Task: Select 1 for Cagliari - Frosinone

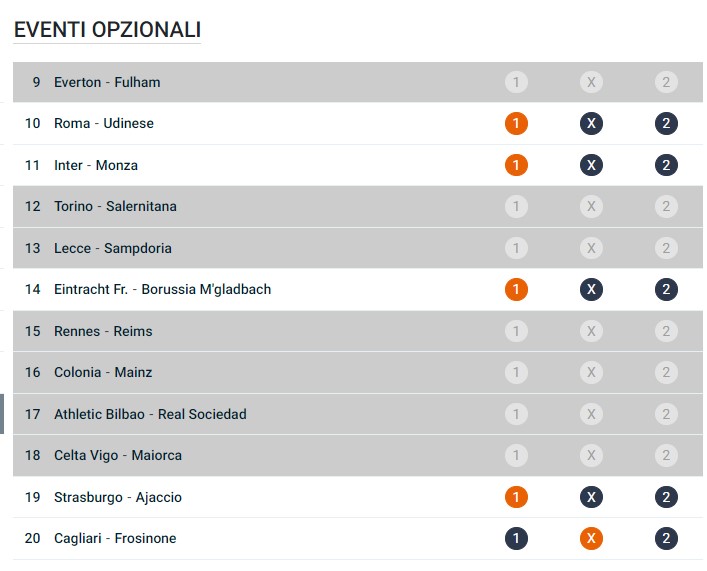Action: tap(516, 539)
